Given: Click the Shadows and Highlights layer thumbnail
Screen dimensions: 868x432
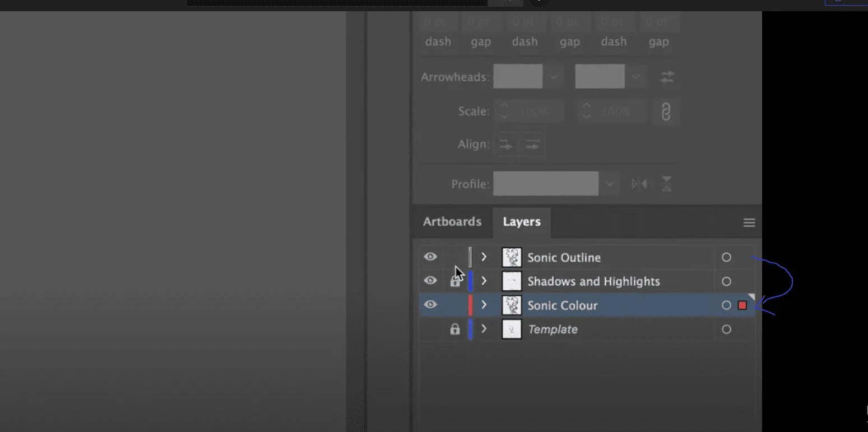Looking at the screenshot, I should (512, 281).
